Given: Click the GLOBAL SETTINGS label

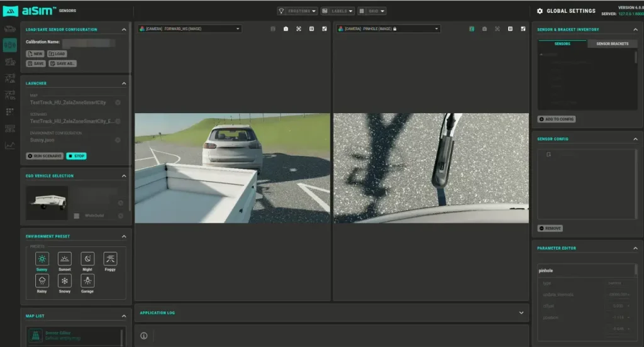Looking at the screenshot, I should (571, 11).
